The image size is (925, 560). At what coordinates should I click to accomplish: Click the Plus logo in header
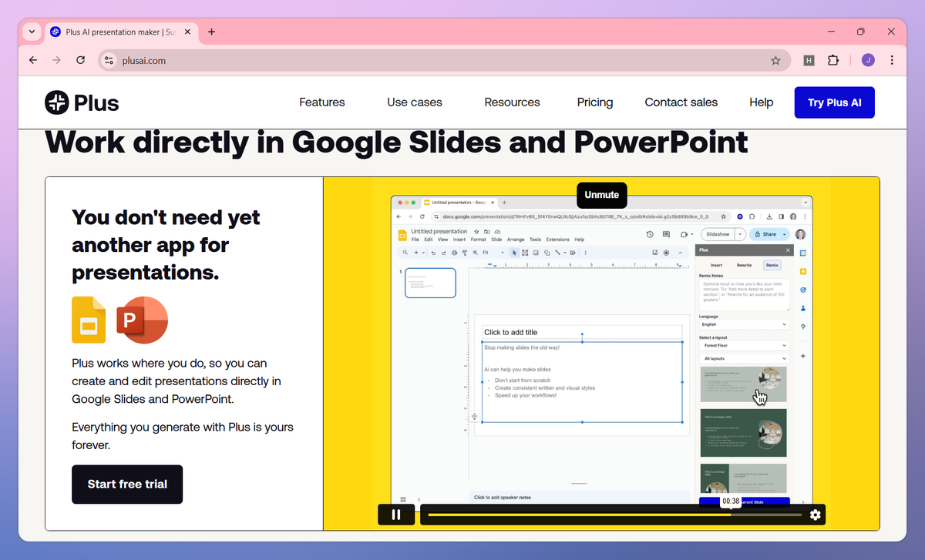point(82,102)
